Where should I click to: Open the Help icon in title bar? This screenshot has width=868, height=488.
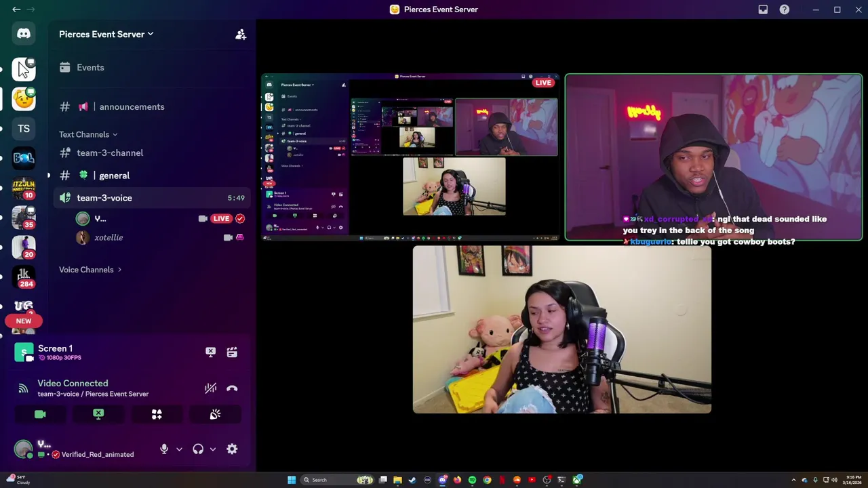(785, 9)
